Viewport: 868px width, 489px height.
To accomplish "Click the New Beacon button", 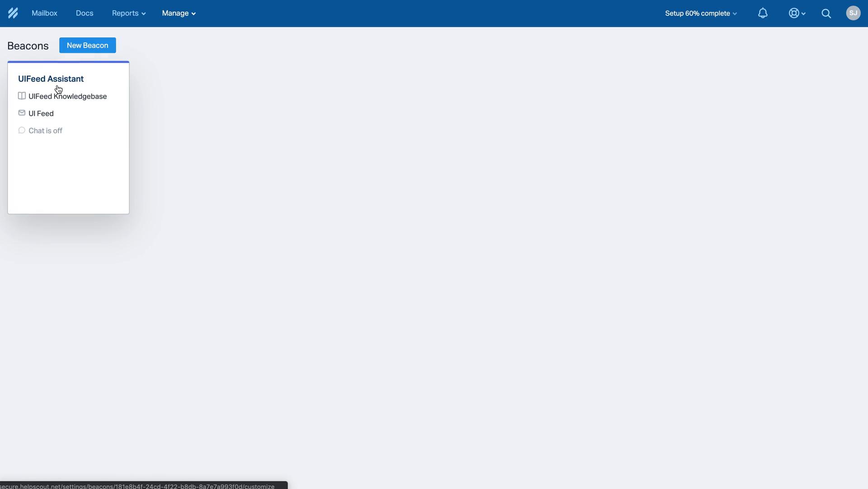I will [87, 45].
